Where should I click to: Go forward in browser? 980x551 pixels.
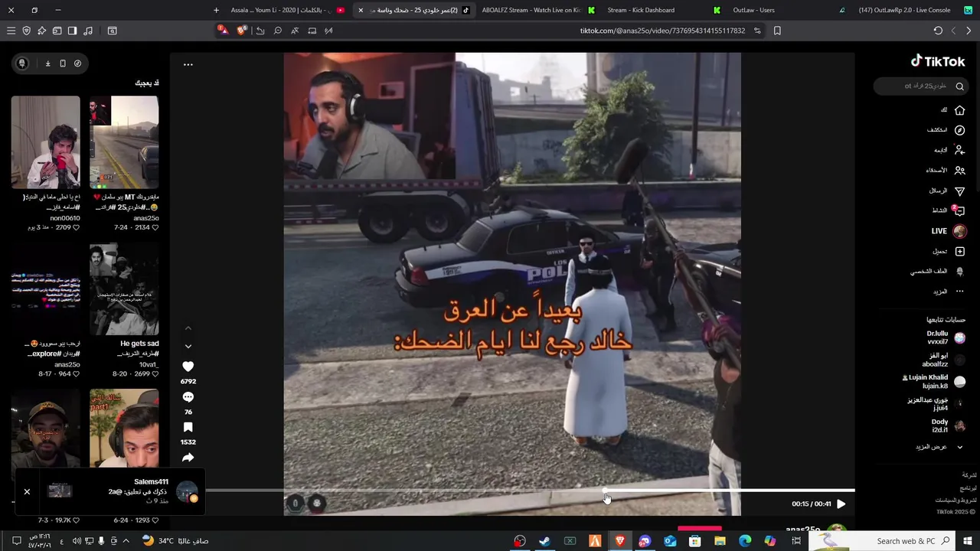953,31
